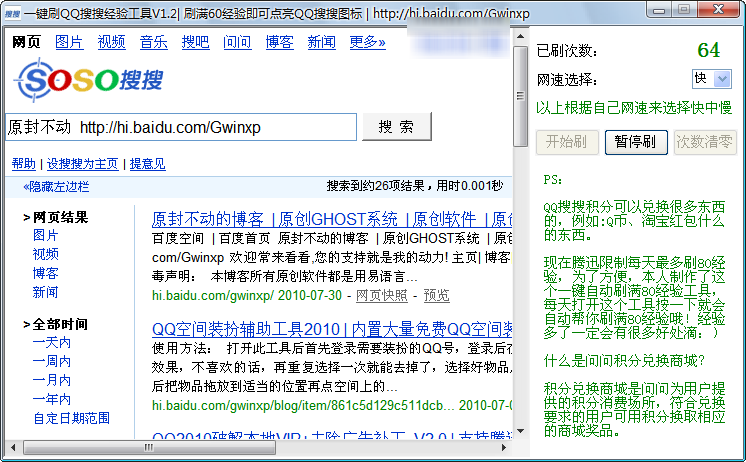Open the 网速选择 dropdown set to 快
The height and width of the screenshot is (462, 746).
[x=712, y=79]
